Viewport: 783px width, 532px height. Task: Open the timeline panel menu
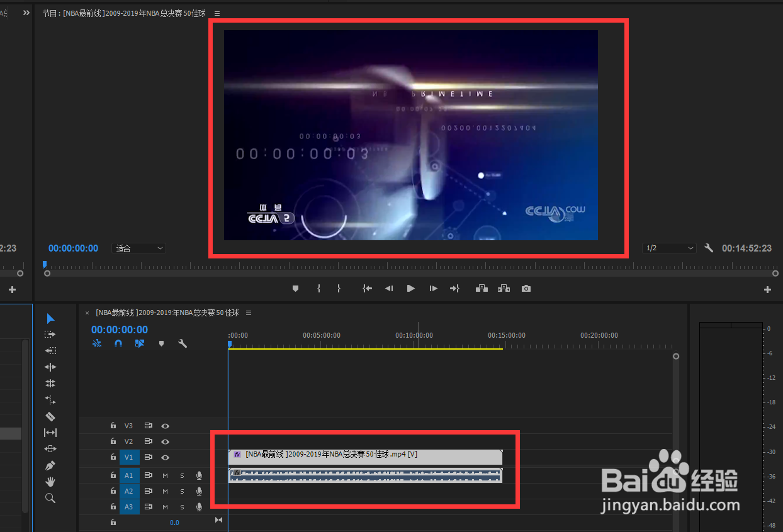coord(249,313)
